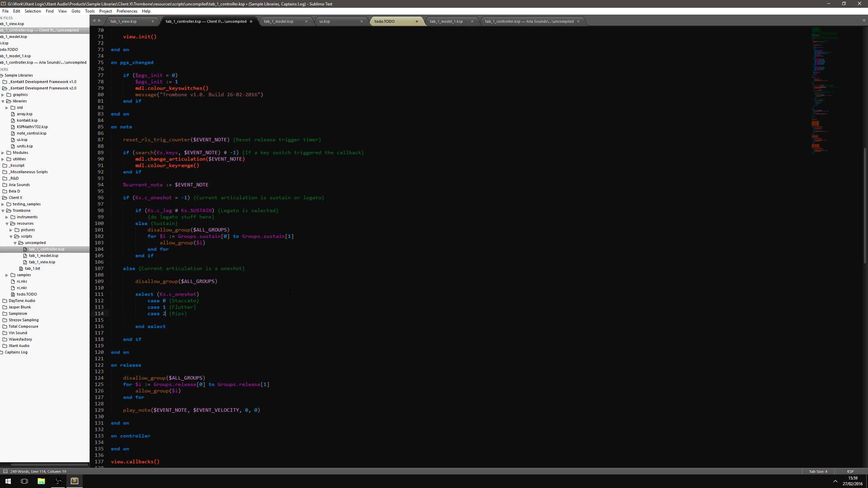868x488 pixels.
Task: Click the sidebar horizontal scrollbar
Action: pyautogui.click(x=49, y=465)
